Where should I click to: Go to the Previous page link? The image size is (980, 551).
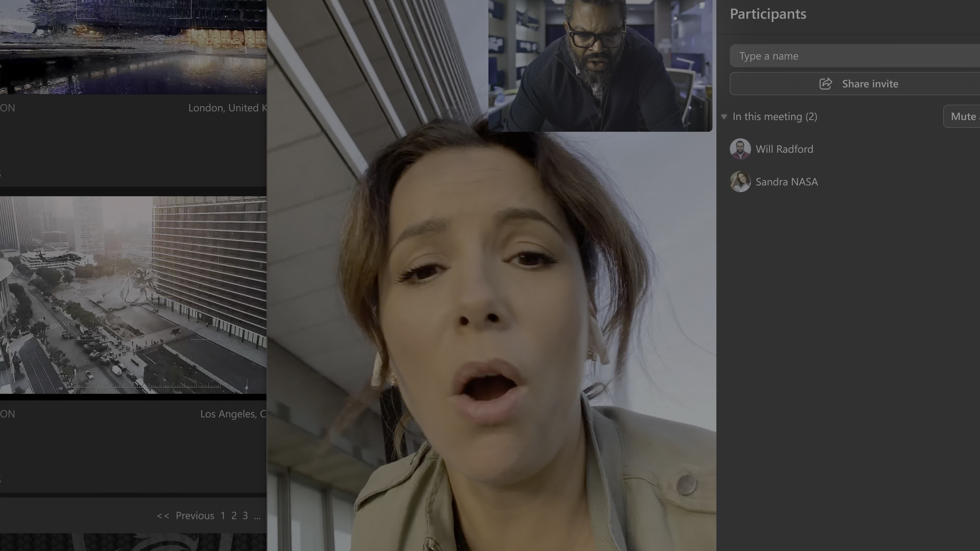pyautogui.click(x=195, y=516)
